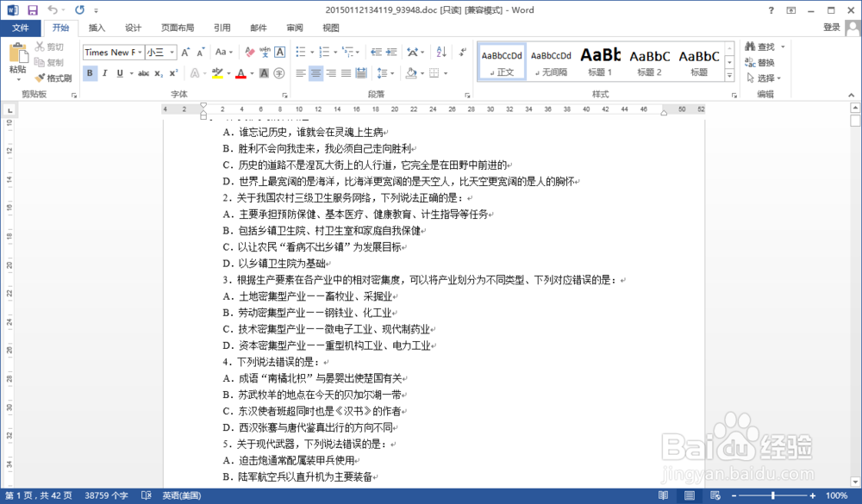Viewport: 862px width, 504px height.
Task: Apply character border icon
Action: [280, 53]
